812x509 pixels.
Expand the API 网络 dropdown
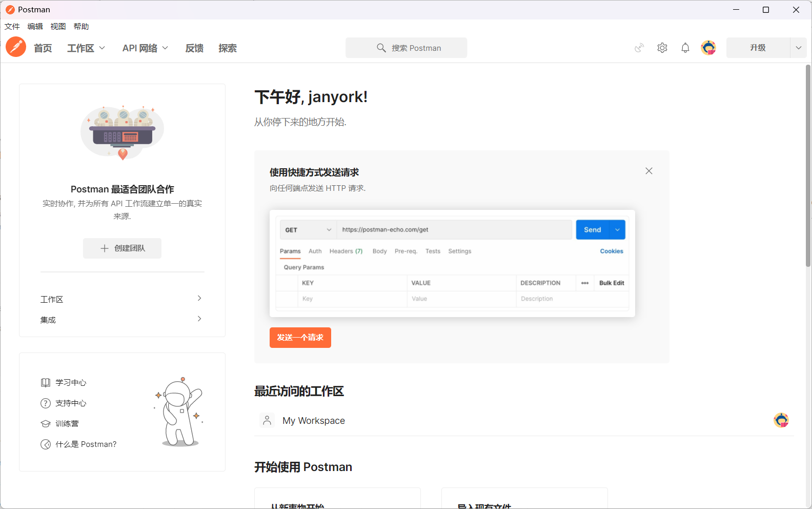click(x=145, y=48)
